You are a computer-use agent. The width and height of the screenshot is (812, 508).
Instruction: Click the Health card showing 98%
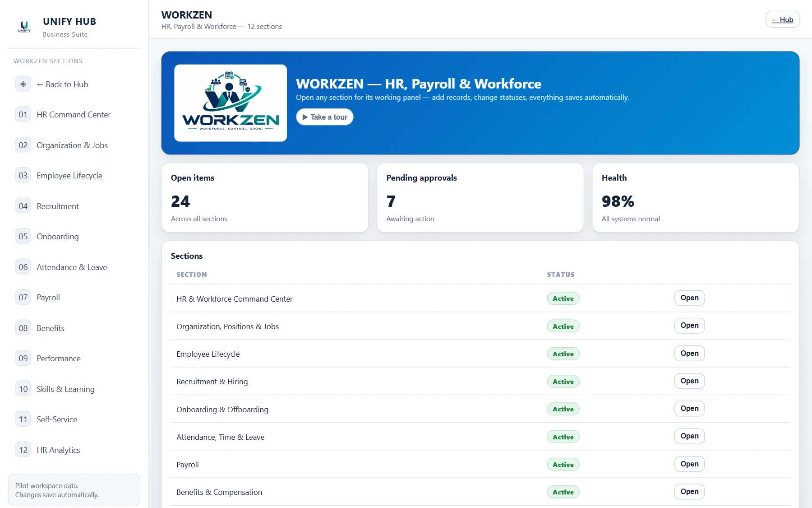tap(696, 198)
